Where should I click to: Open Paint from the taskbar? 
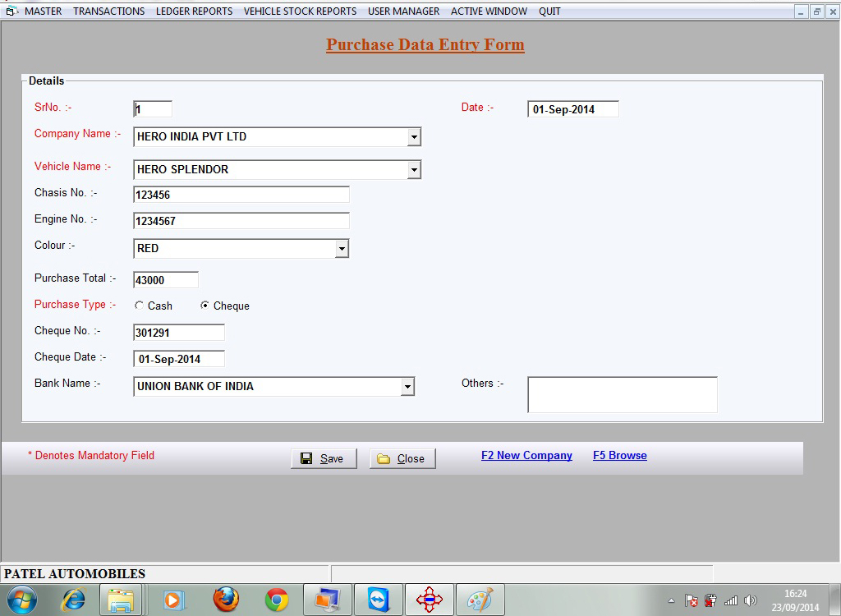pos(480,599)
